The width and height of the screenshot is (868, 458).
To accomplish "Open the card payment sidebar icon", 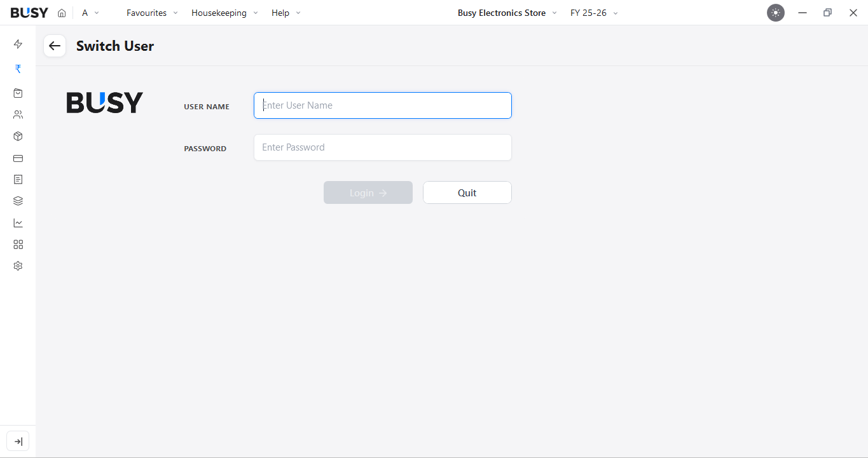I will pyautogui.click(x=18, y=158).
